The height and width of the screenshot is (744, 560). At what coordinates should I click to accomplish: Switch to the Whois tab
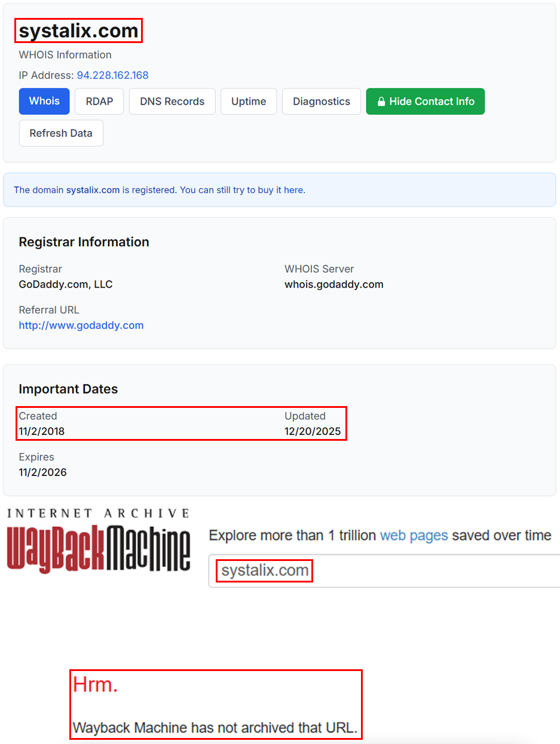(44, 101)
